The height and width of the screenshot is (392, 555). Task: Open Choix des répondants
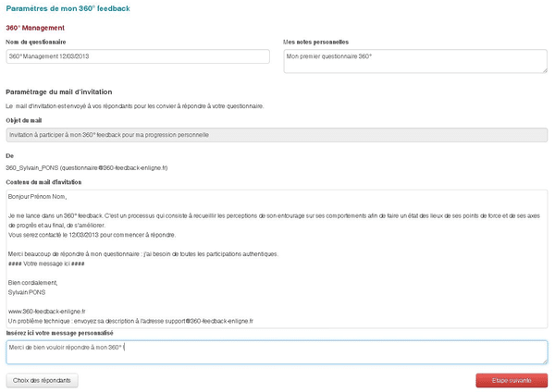42,380
